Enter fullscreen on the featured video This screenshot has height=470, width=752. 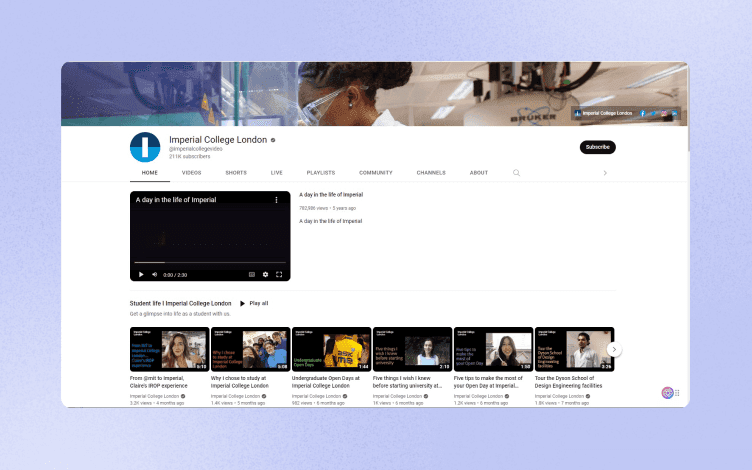279,275
